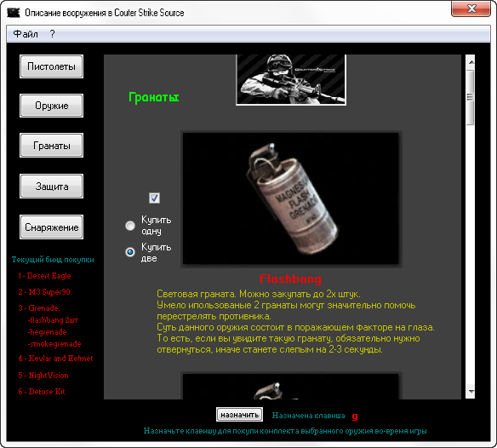Click the '6 - Defuse Kit' entry
The image size is (497, 448).
click(x=42, y=392)
